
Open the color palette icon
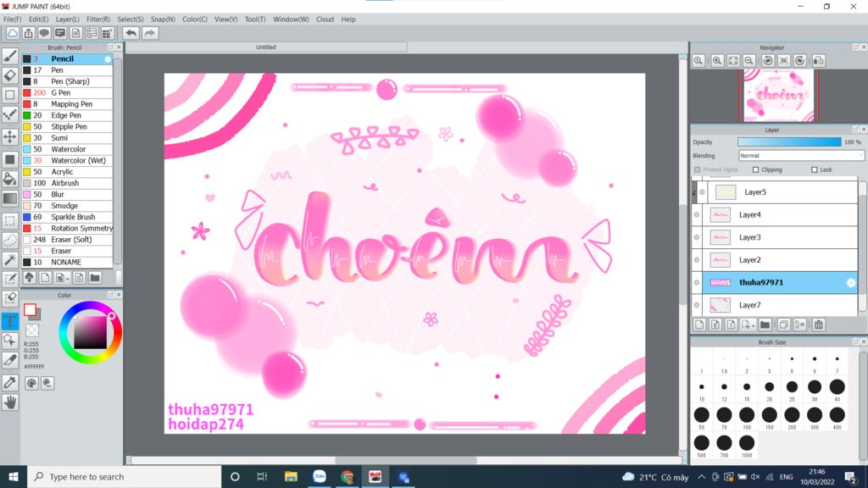(x=31, y=383)
